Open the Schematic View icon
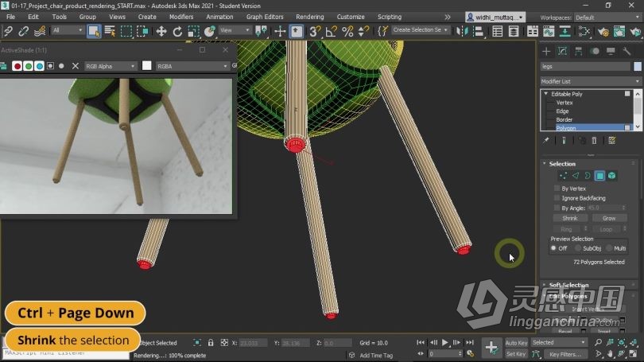 point(564,31)
